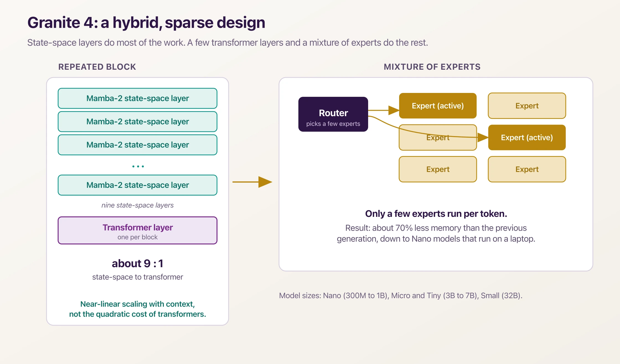Select the 'REPEATED BLOCK' heading
Screen dimensions: 620x364
click(x=97, y=67)
